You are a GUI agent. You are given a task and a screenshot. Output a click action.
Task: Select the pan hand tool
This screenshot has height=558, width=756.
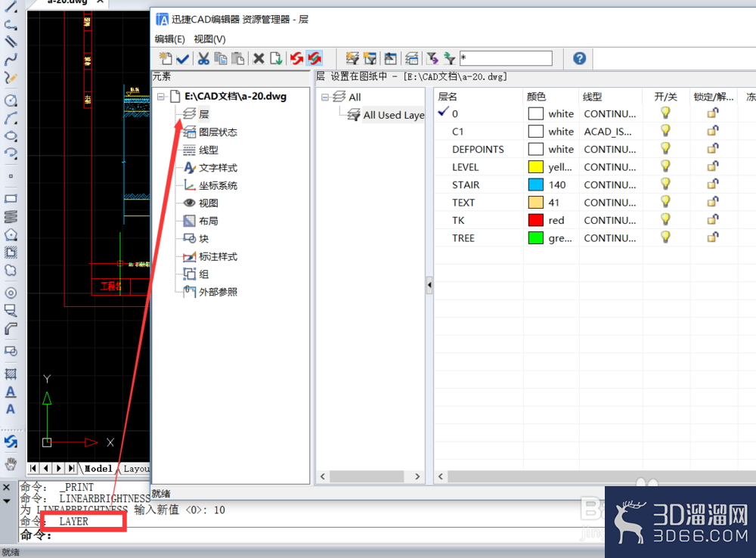(10, 464)
